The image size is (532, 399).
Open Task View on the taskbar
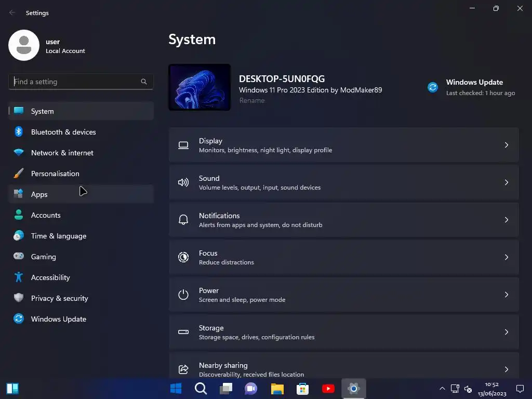tap(226, 389)
